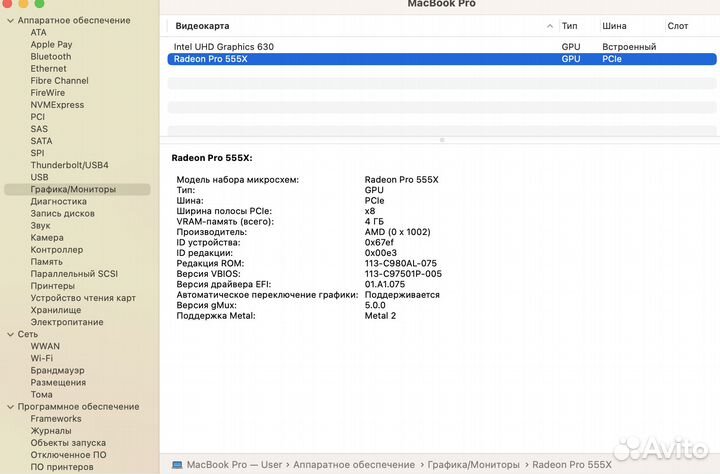
Task: Sort by Видеокарта column sort arrow
Action: (550, 25)
